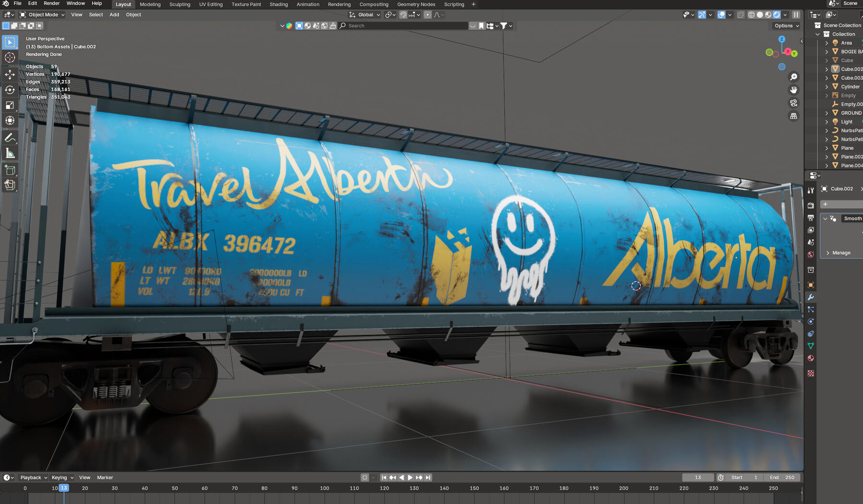The image size is (863, 504).
Task: Toggle proportional editing
Action: coord(427,15)
